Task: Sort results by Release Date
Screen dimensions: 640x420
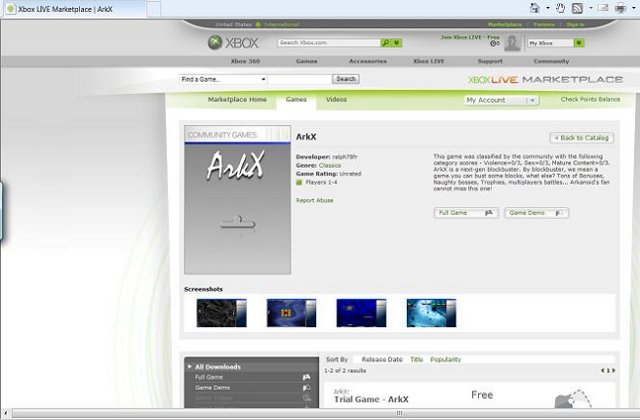Action: click(x=382, y=359)
